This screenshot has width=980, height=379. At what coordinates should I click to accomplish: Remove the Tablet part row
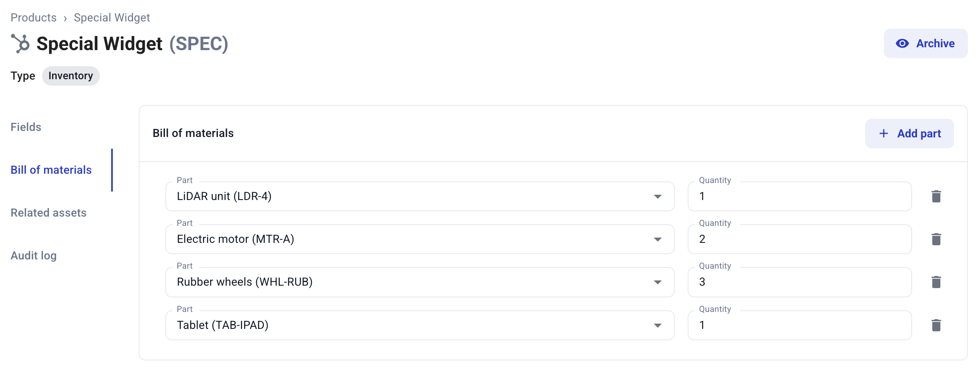tap(936, 325)
